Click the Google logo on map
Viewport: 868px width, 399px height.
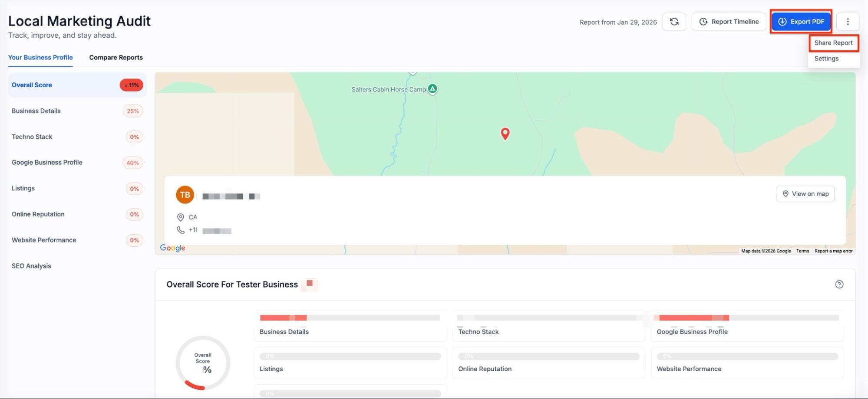click(x=172, y=248)
